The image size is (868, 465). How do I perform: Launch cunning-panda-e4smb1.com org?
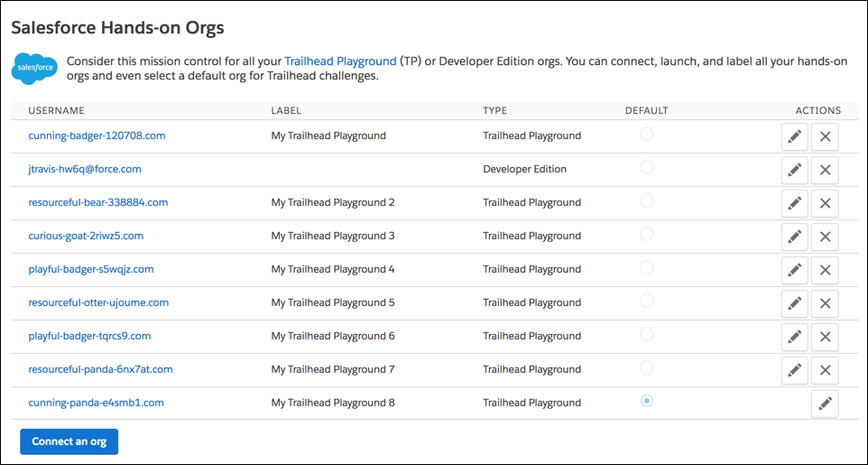[x=97, y=403]
